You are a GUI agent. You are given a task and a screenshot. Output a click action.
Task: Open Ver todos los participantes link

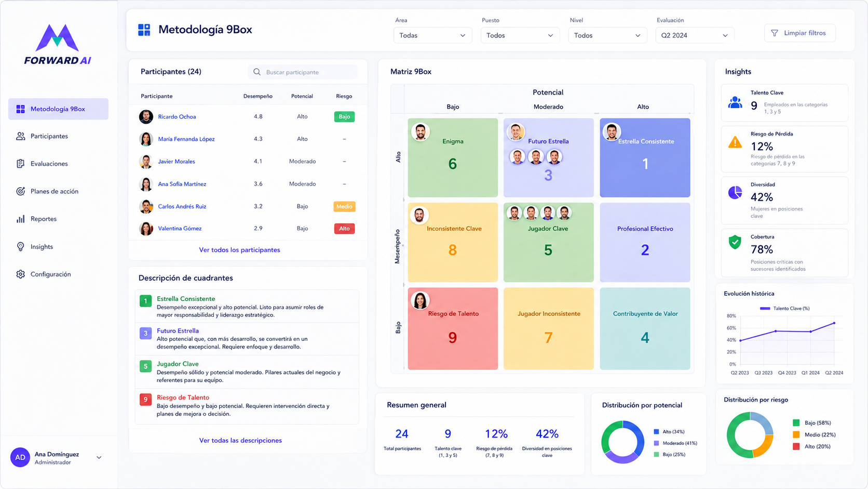tap(239, 250)
